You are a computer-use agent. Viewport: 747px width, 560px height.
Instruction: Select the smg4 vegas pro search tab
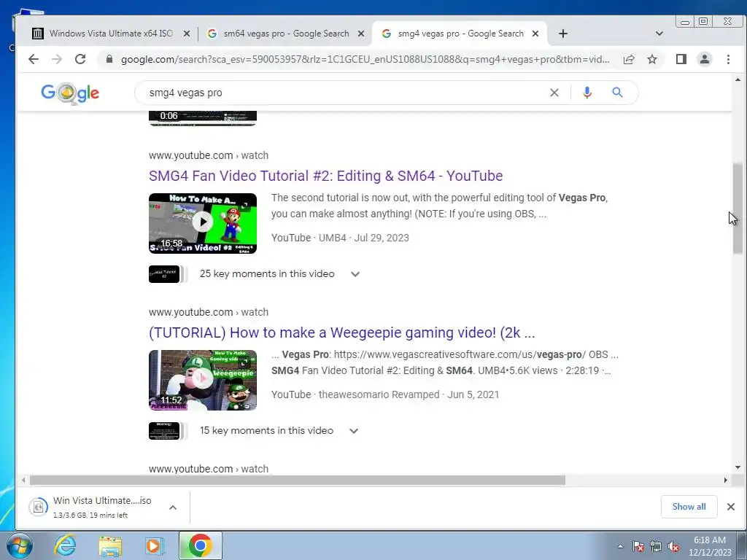tap(460, 34)
